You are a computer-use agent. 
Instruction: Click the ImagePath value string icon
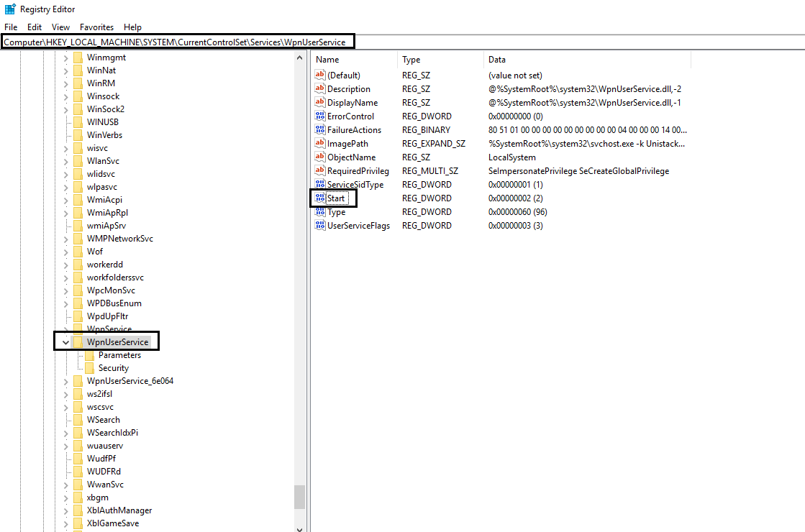pyautogui.click(x=320, y=143)
